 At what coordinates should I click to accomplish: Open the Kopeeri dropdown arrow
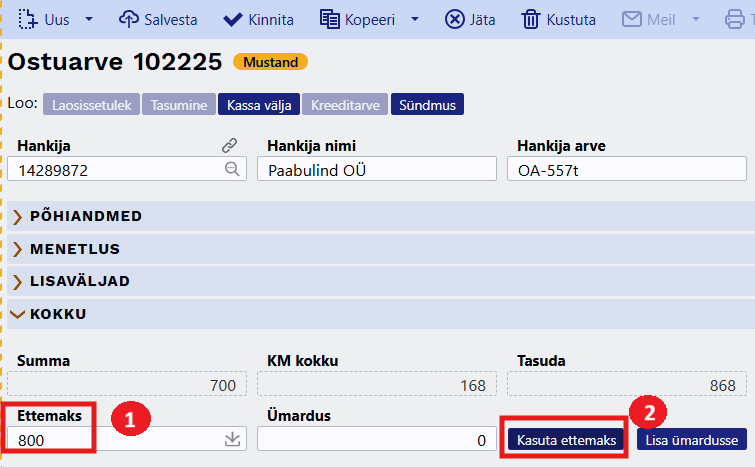click(x=415, y=20)
